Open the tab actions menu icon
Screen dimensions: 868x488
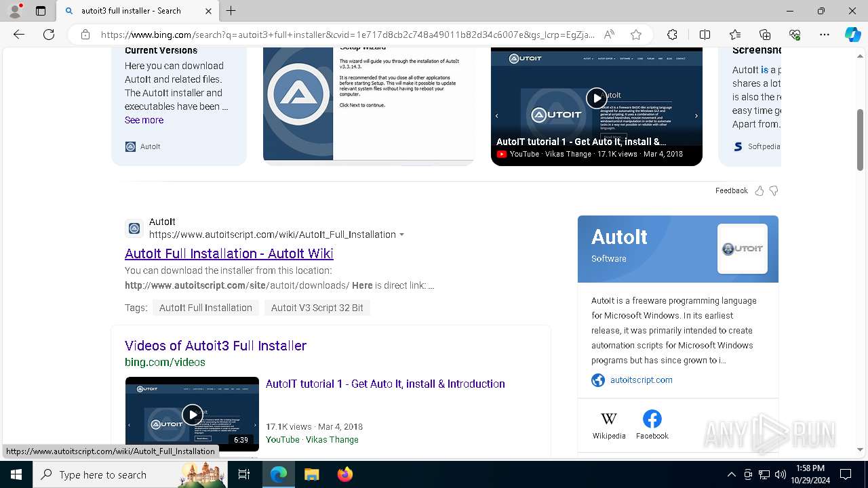(41, 11)
